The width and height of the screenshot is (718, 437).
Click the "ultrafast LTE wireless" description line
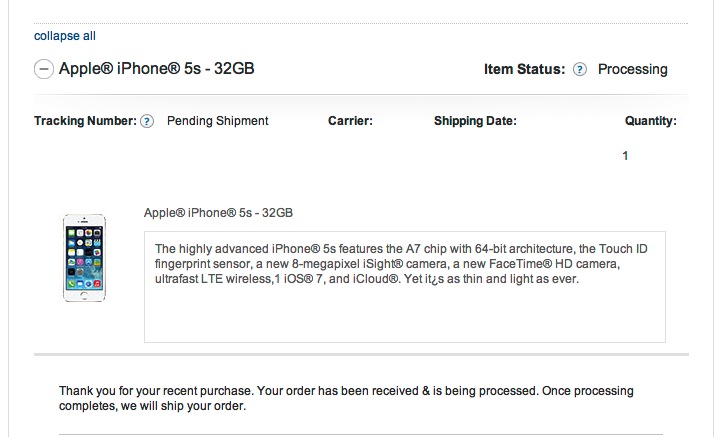click(367, 279)
